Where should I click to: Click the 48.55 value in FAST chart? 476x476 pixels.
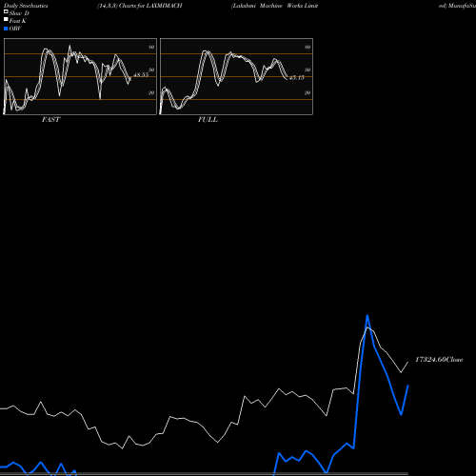click(141, 75)
